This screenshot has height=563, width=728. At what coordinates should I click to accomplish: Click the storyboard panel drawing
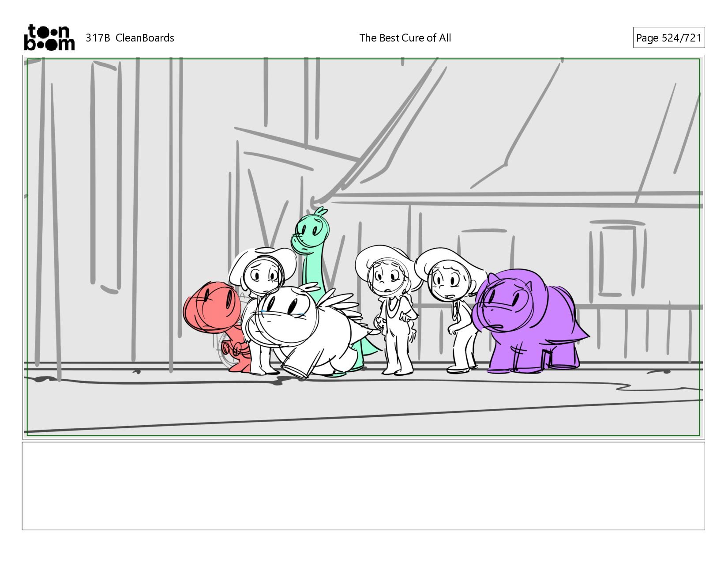[x=364, y=247]
